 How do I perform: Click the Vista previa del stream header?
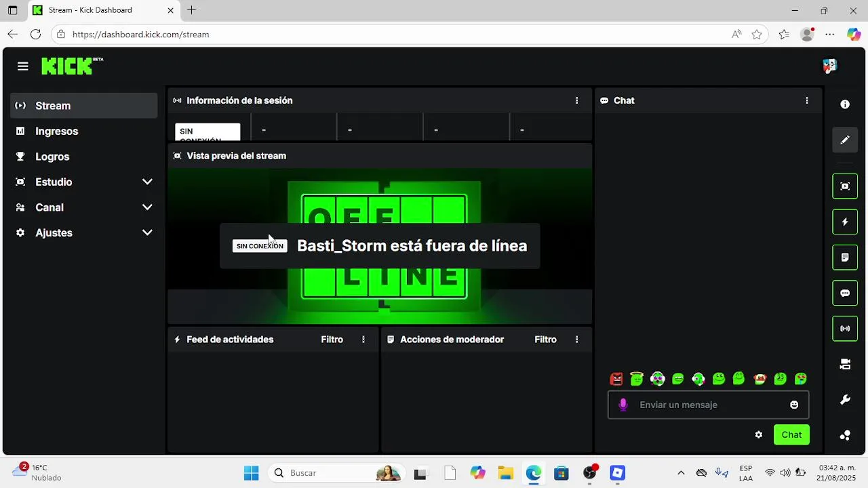(x=237, y=156)
